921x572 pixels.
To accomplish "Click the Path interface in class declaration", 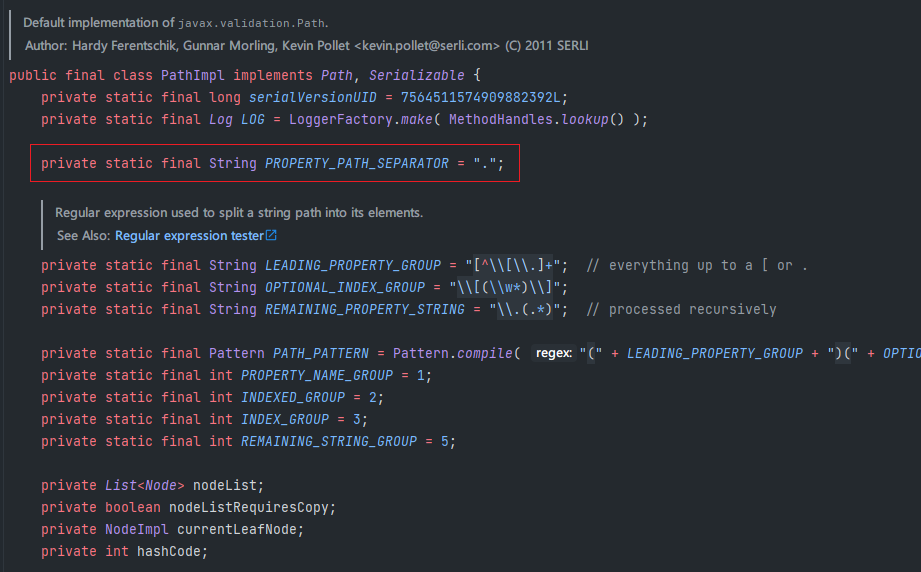I will point(337,75).
